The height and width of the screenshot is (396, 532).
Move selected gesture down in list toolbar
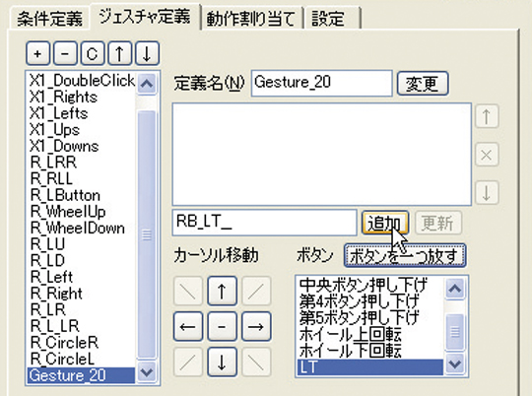(147, 53)
